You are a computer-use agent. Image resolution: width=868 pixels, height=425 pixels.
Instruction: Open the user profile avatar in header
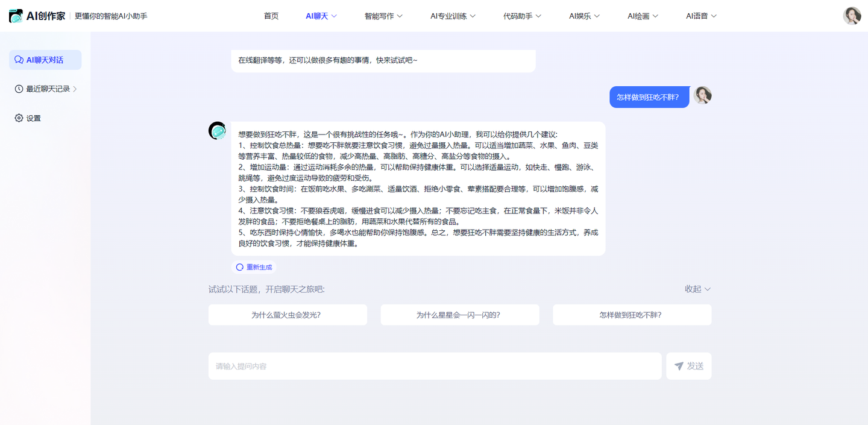pos(852,16)
